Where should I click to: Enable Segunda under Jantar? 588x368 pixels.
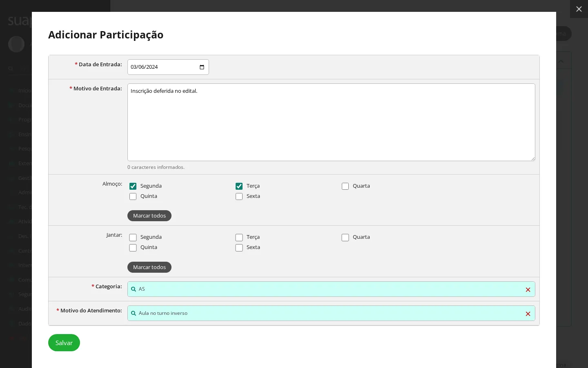coord(133,237)
